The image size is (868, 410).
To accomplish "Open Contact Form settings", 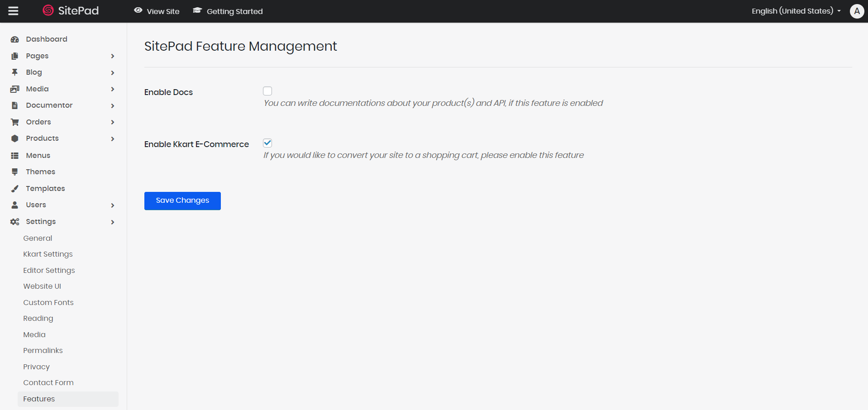I will tap(48, 383).
